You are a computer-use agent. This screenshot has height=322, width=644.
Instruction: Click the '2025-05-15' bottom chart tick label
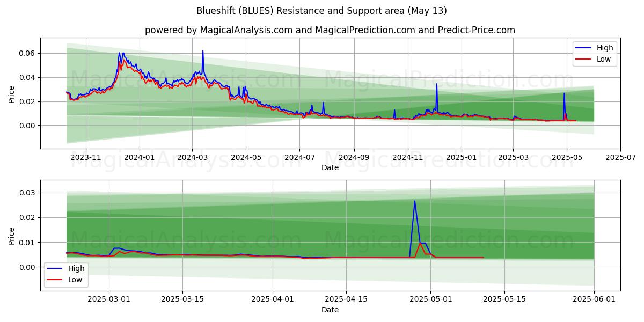click(x=504, y=299)
